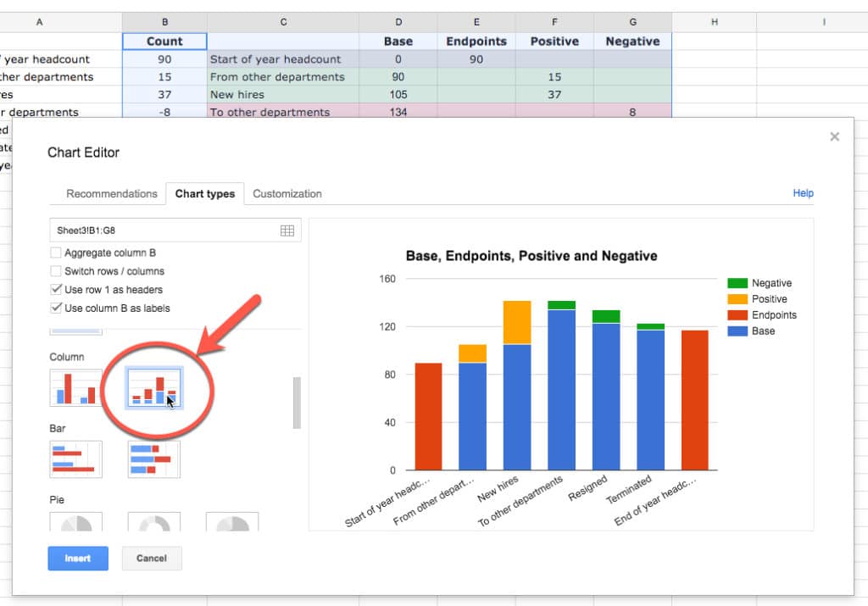The width and height of the screenshot is (868, 606).
Task: Enable the Aggregate column B checkbox
Action: click(56, 253)
